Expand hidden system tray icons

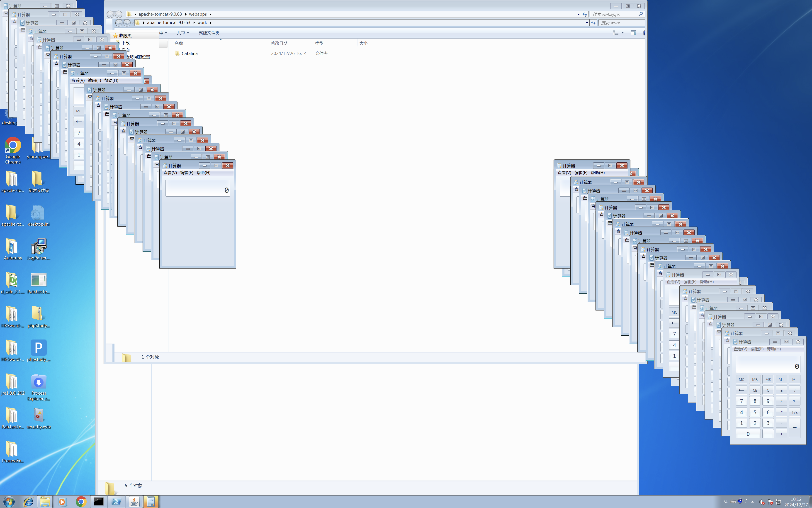(752, 502)
